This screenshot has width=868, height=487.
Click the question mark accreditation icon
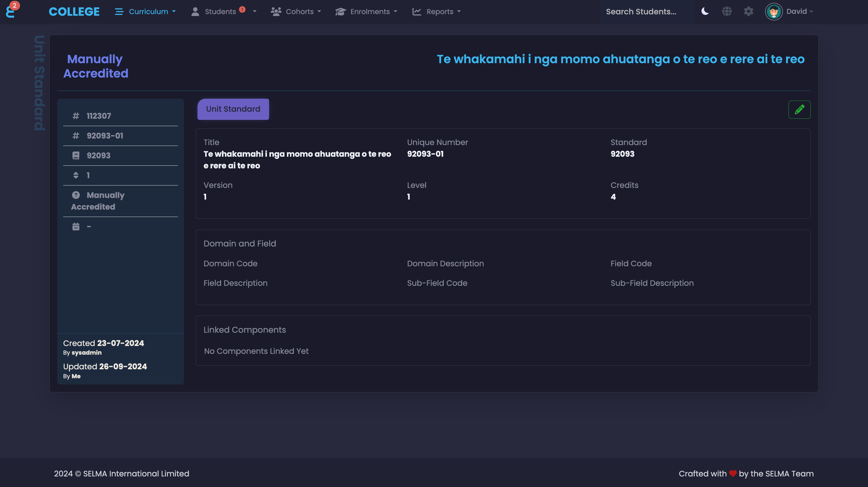tap(76, 195)
